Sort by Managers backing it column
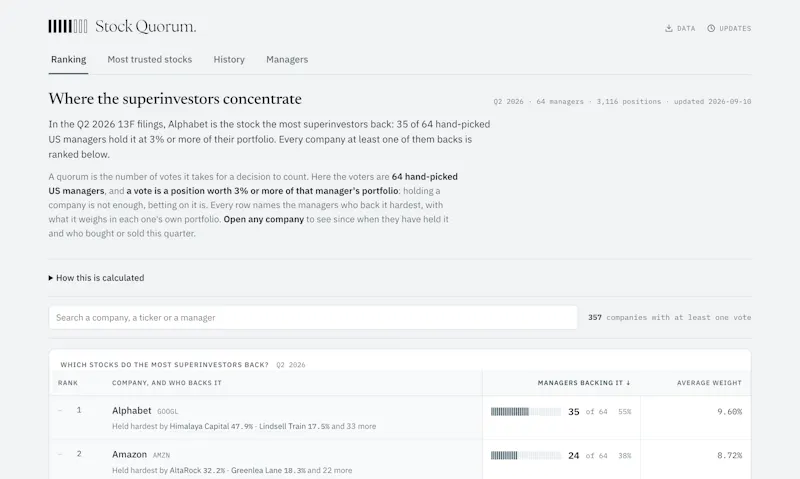The width and height of the screenshot is (800, 479). click(x=584, y=383)
